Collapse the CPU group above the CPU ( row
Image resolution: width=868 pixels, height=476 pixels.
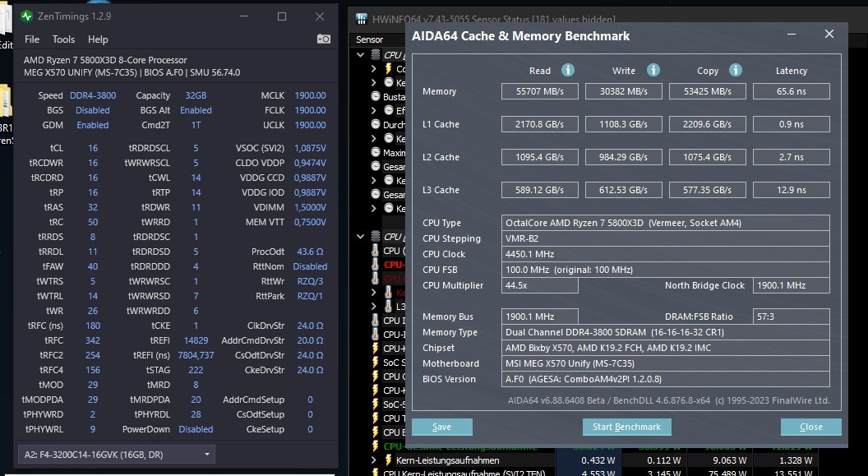(x=360, y=237)
